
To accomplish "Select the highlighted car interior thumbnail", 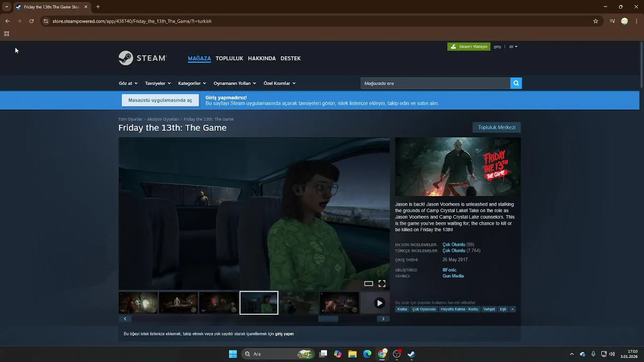I will point(259,303).
